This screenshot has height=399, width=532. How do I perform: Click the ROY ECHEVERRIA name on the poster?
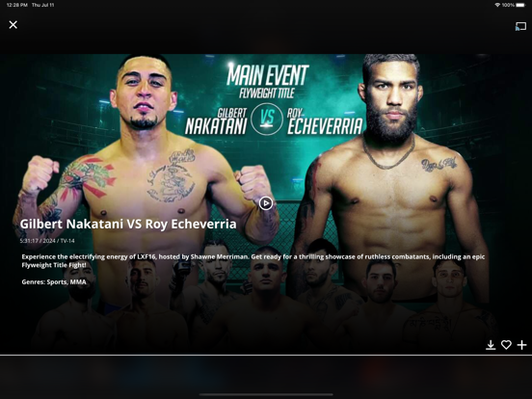[x=325, y=121]
